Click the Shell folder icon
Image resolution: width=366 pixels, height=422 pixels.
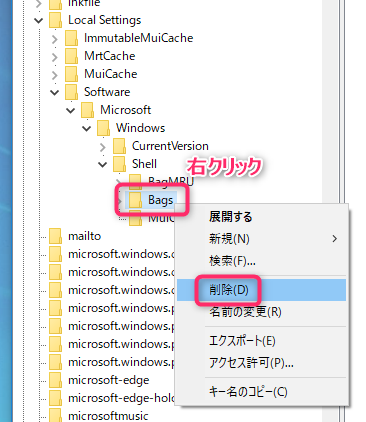click(x=119, y=164)
